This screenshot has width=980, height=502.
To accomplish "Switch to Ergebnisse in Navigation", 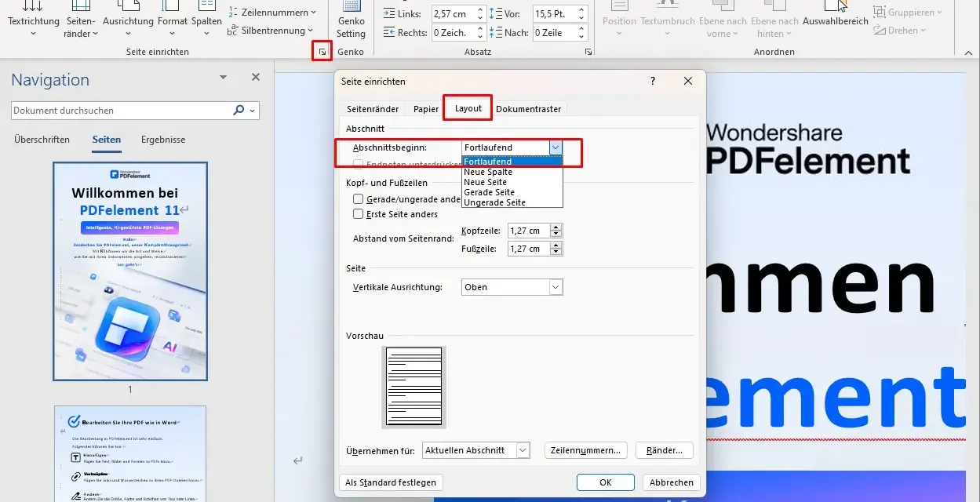I will coord(163,140).
